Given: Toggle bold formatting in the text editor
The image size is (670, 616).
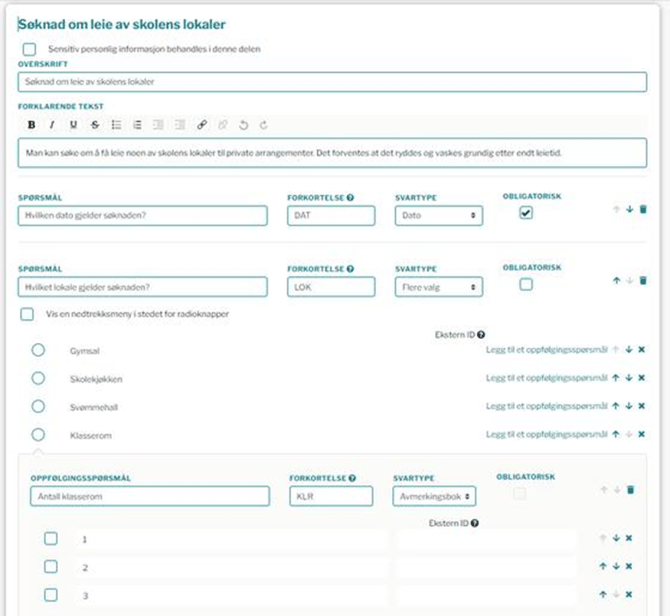Looking at the screenshot, I should coord(31,125).
